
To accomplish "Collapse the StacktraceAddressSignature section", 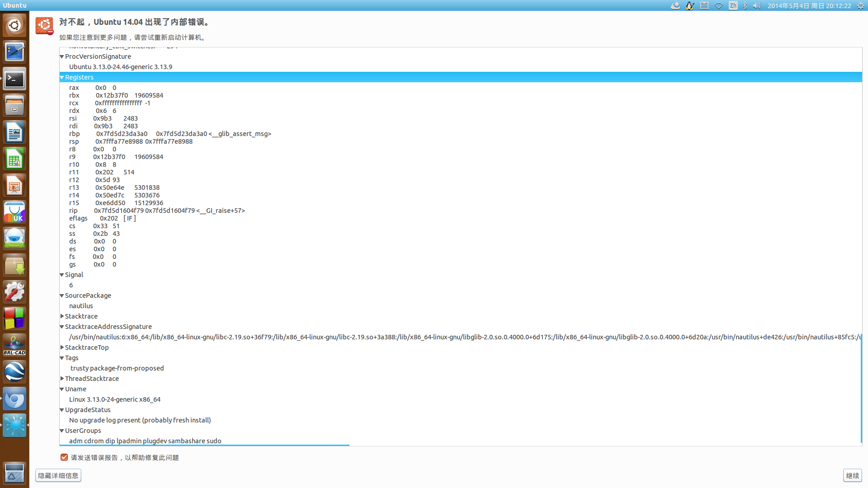I will (62, 327).
